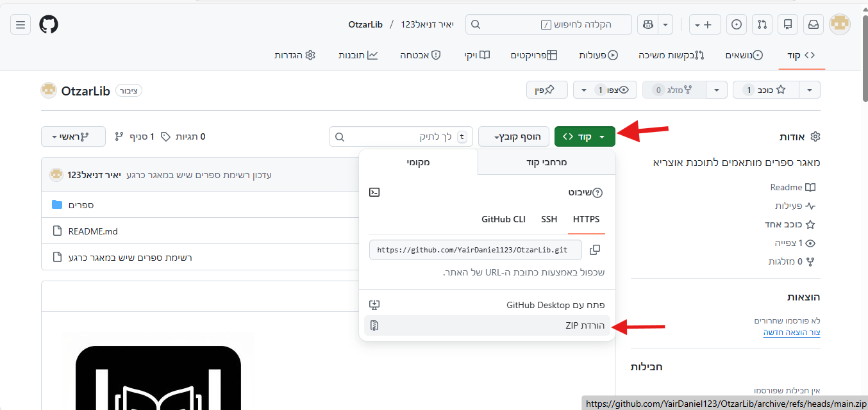
Task: Open the user avatar menu
Action: click(840, 25)
